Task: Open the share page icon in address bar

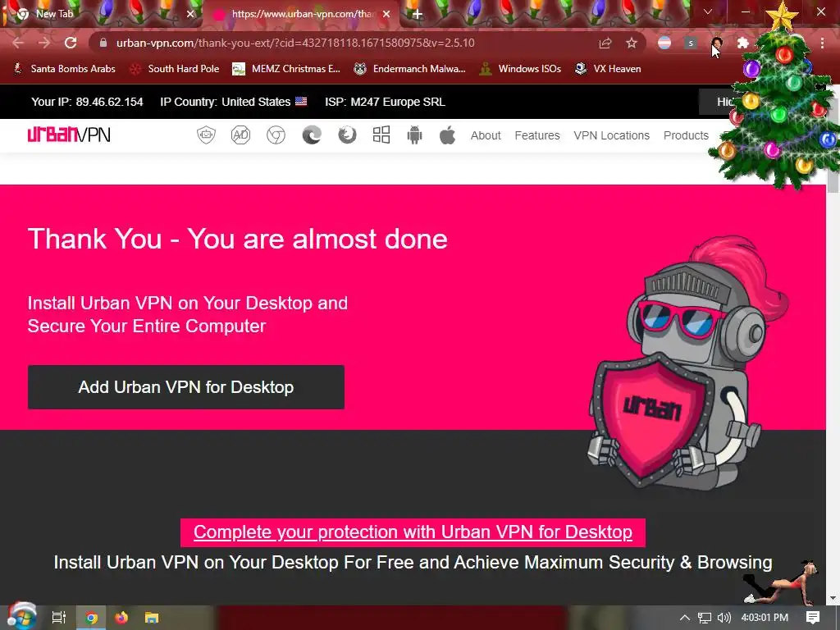Action: (605, 43)
